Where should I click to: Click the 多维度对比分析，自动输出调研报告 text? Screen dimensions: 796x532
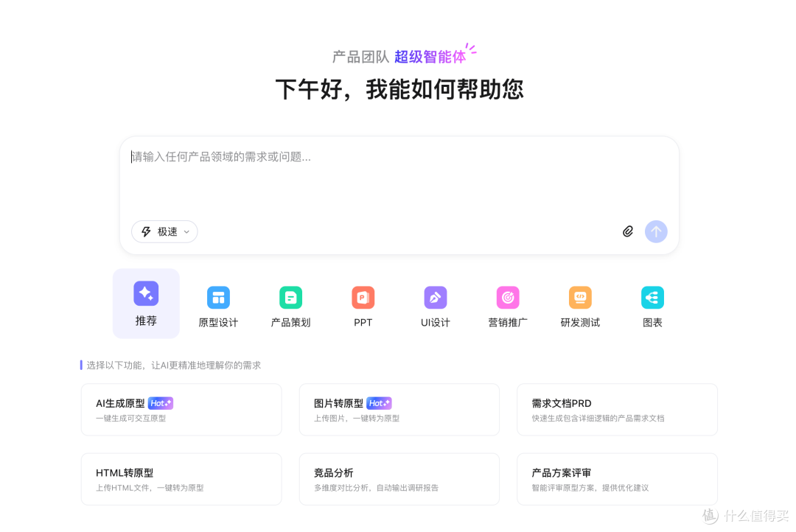376,488
